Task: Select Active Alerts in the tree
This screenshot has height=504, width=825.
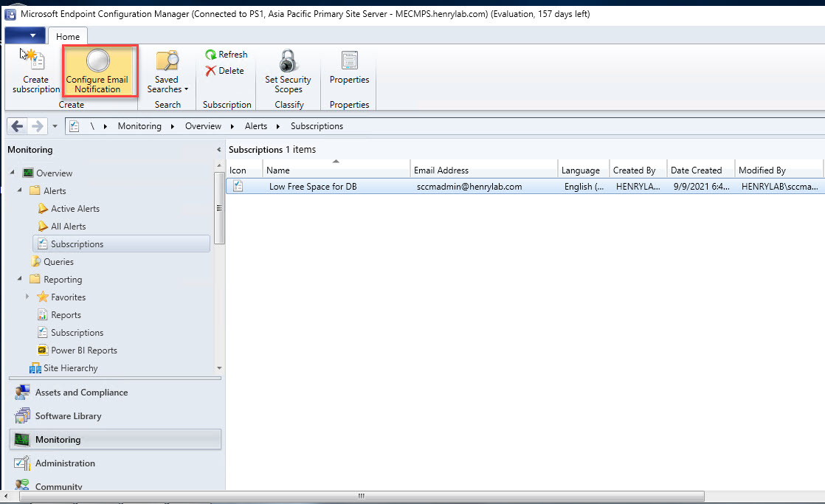Action: (75, 209)
